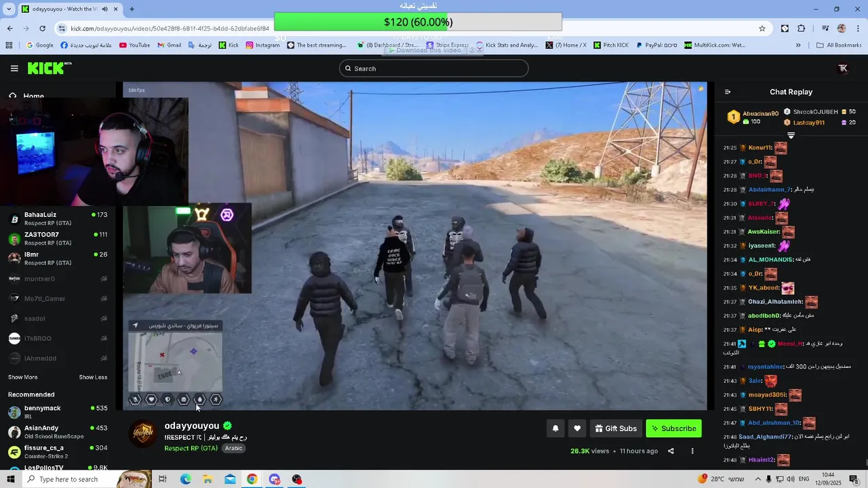
Task: Open offline channel Mo7tl_Gamer
Action: tap(58, 298)
